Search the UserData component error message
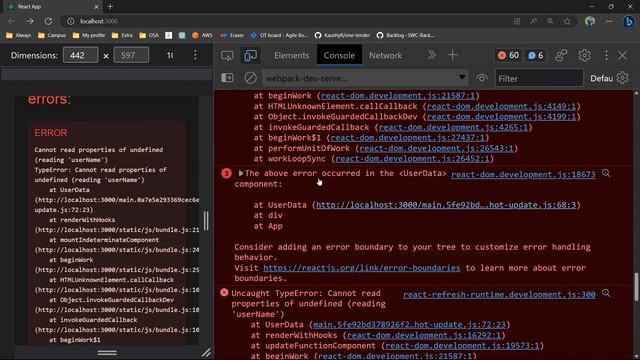This screenshot has width=640, height=360. 606,173
